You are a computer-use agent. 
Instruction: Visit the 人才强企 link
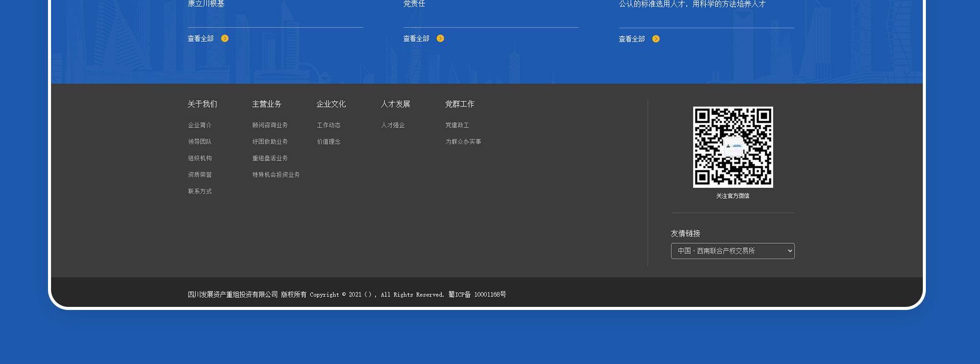(393, 125)
